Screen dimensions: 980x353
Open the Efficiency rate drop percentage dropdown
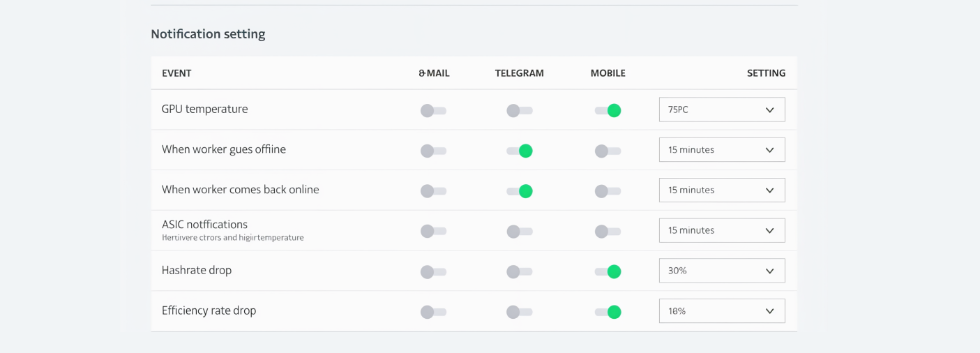coord(721,311)
